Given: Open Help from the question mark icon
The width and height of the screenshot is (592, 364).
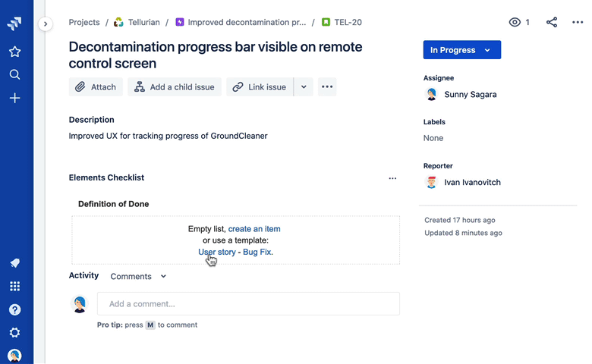Looking at the screenshot, I should [14, 309].
